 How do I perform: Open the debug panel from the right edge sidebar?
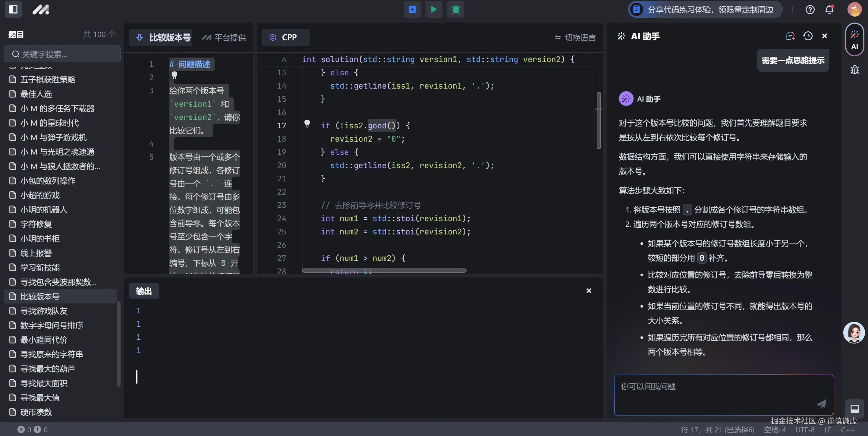pyautogui.click(x=854, y=70)
